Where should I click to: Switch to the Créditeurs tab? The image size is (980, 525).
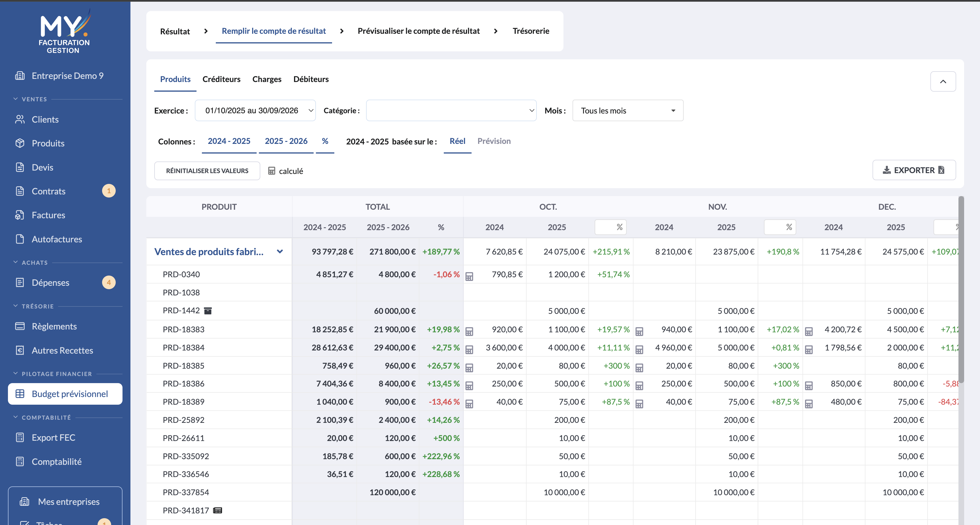point(221,79)
